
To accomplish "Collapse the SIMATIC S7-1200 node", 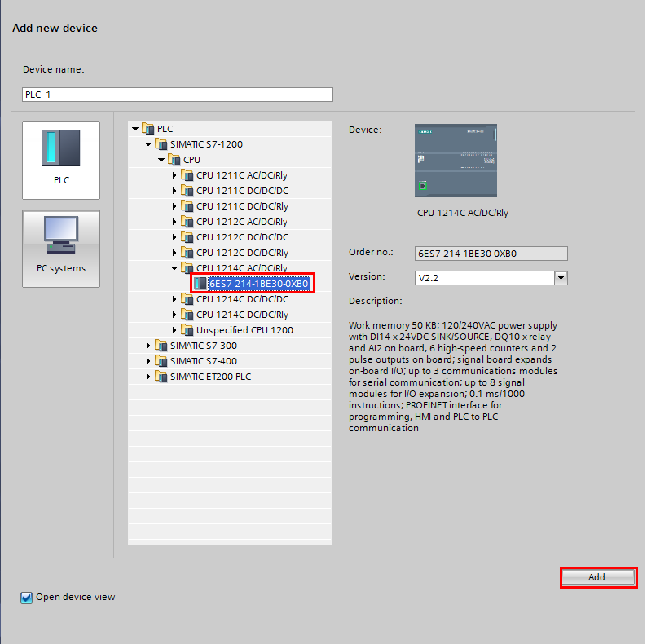I will click(x=148, y=144).
